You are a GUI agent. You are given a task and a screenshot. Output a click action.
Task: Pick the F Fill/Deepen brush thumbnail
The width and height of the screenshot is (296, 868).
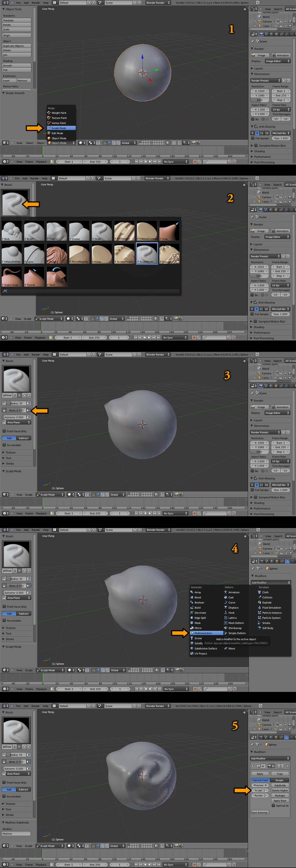coord(124,231)
